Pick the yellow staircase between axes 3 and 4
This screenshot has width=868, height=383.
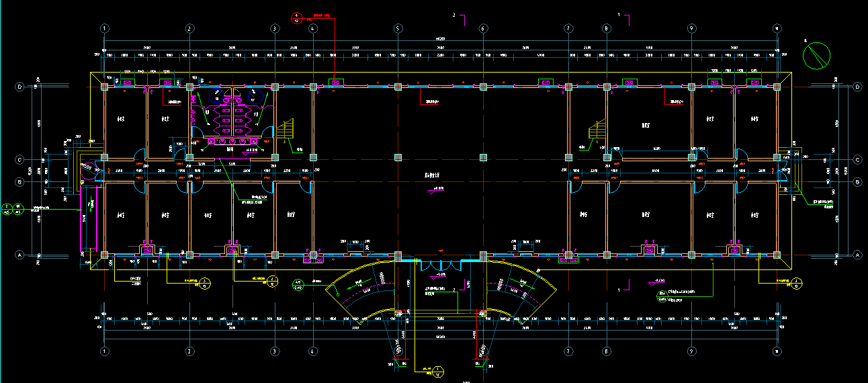click(x=286, y=130)
